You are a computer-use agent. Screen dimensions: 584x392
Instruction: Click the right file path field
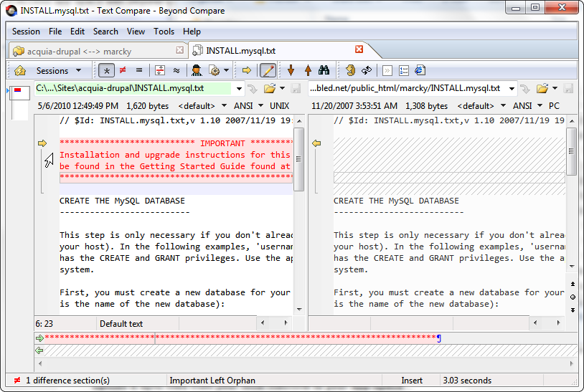point(408,89)
